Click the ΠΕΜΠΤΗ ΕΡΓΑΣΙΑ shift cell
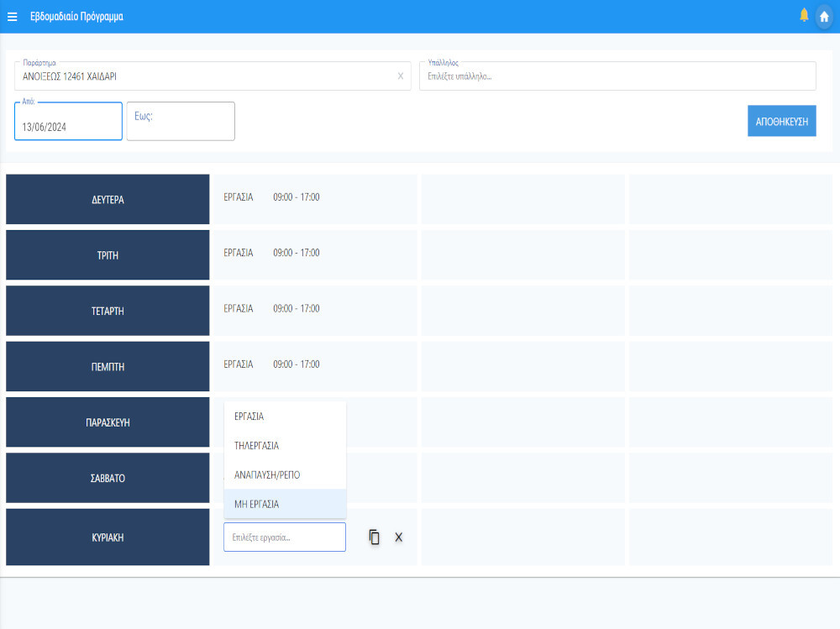This screenshot has height=629, width=840. pos(239,364)
